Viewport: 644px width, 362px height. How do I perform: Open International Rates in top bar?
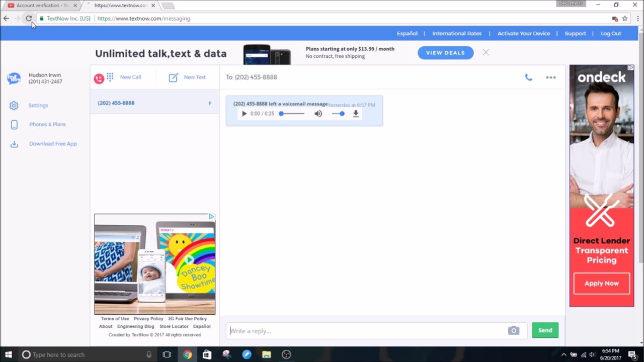click(x=457, y=34)
